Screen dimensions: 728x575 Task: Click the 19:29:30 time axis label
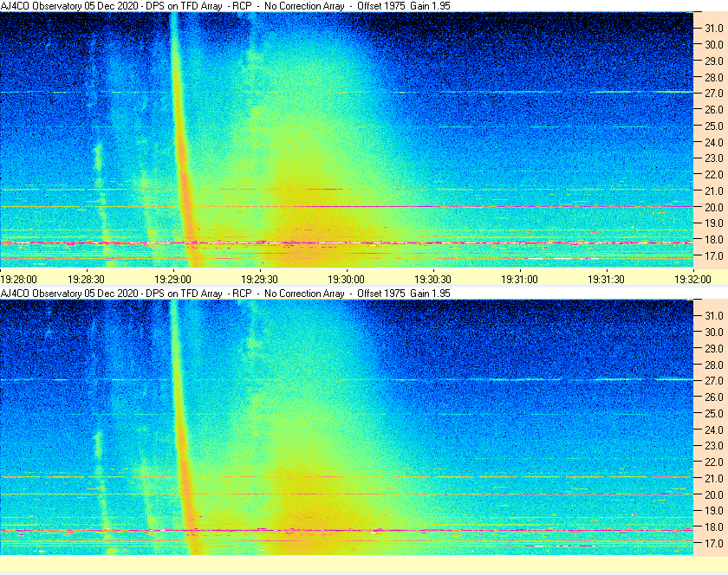coord(259,280)
